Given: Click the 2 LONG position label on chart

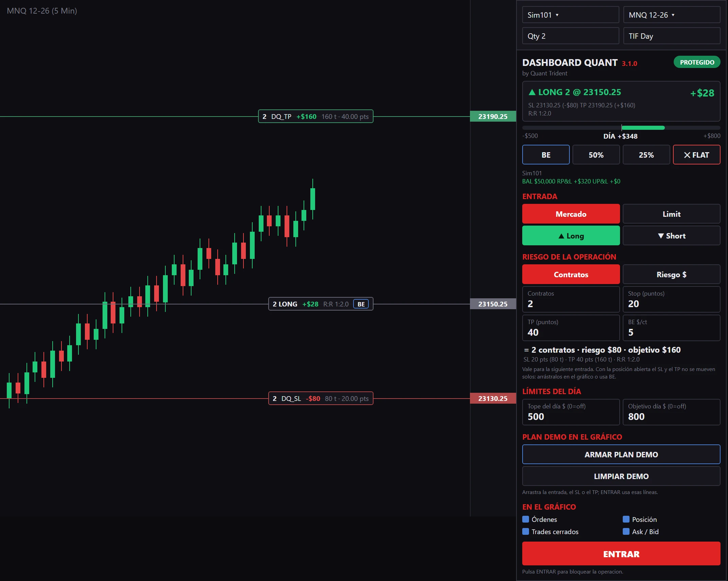Looking at the screenshot, I should pyautogui.click(x=321, y=304).
